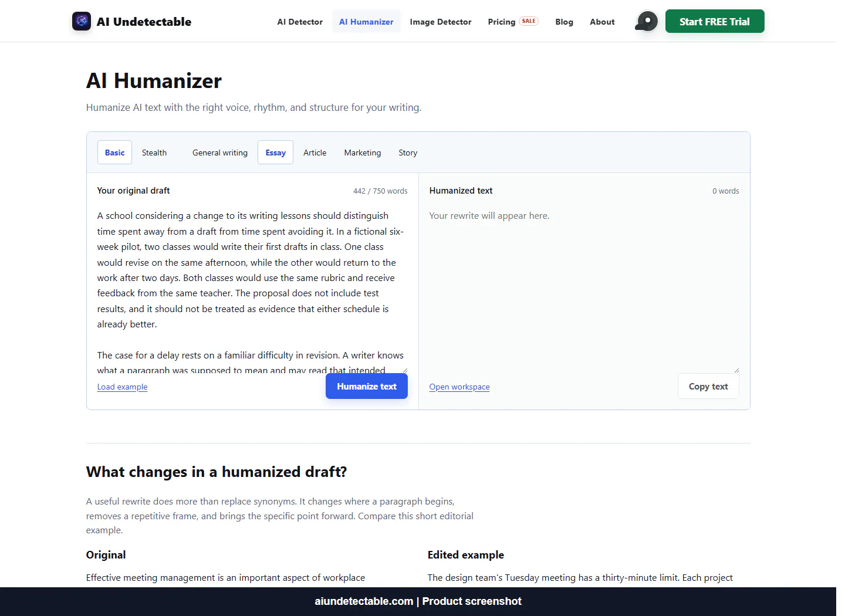Click inside the original draft text area

[x=252, y=291]
